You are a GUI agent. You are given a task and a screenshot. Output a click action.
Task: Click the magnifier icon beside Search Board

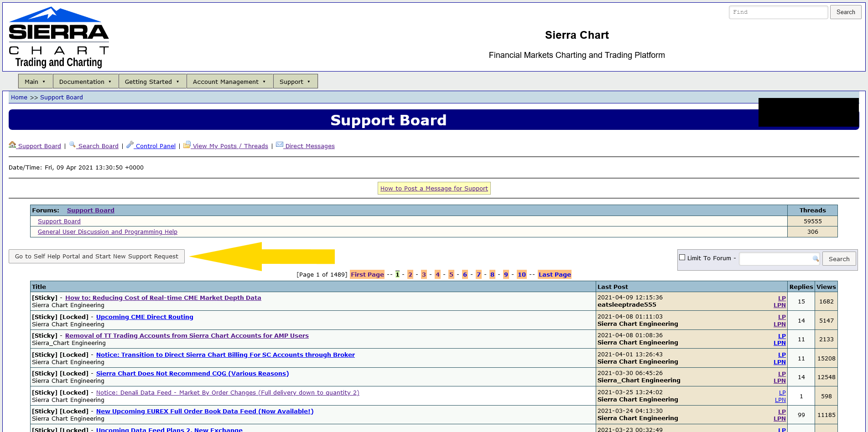[73, 144]
